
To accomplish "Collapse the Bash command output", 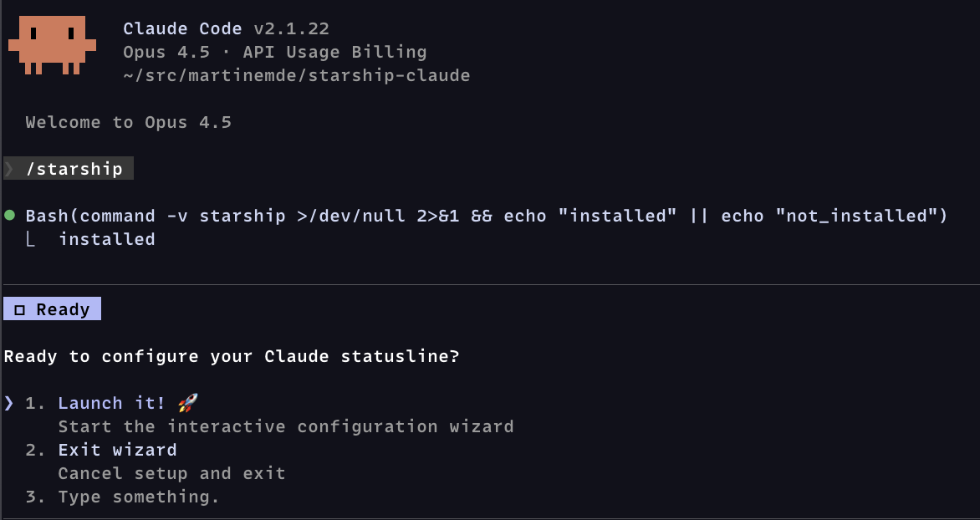I will coord(485,215).
